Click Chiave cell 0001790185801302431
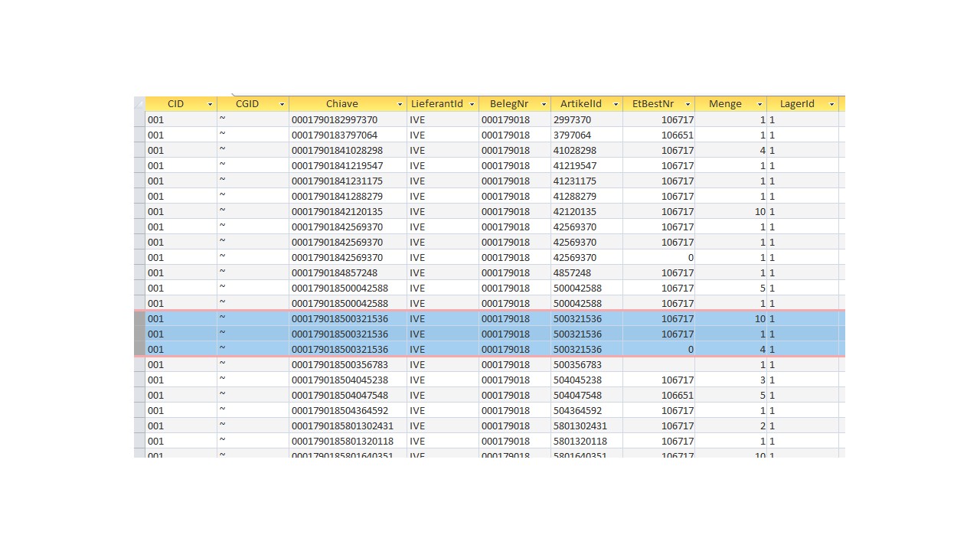 click(x=348, y=425)
